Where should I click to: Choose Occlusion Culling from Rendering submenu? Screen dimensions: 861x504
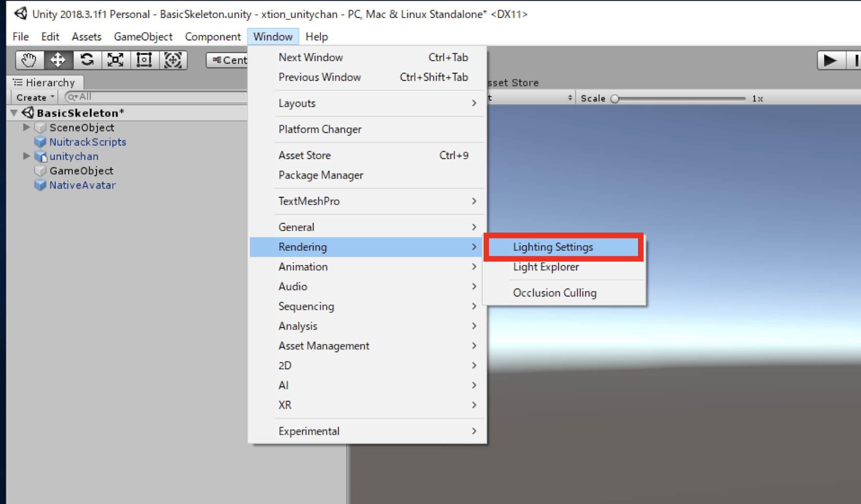point(564,293)
